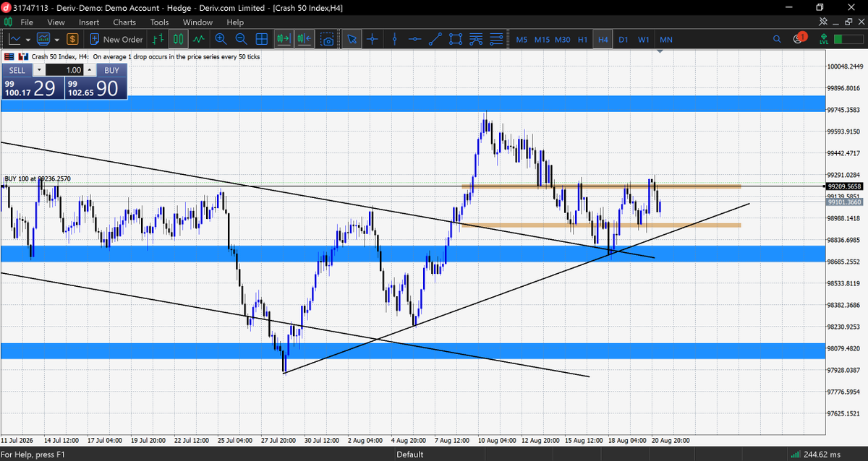Select the crosshair tool
This screenshot has width=868, height=461.
[373, 39]
